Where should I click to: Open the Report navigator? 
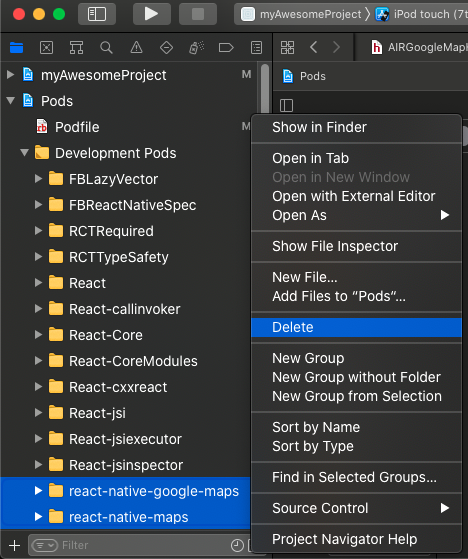[257, 47]
